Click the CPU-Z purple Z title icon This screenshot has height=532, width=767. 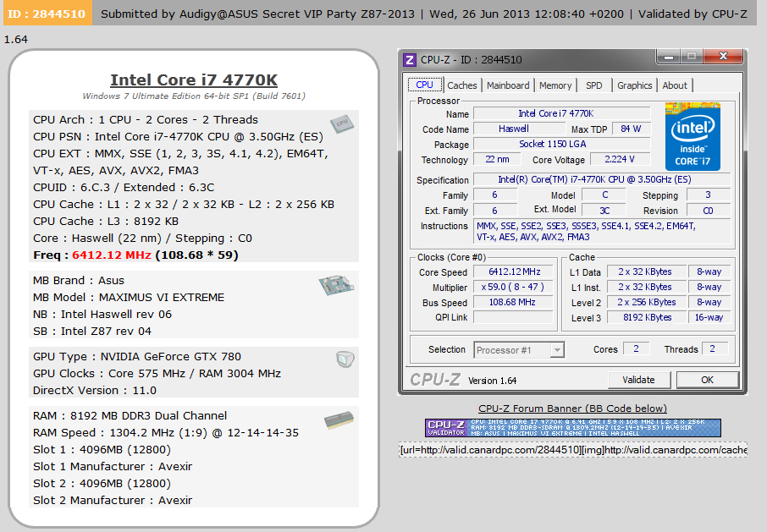click(x=410, y=59)
